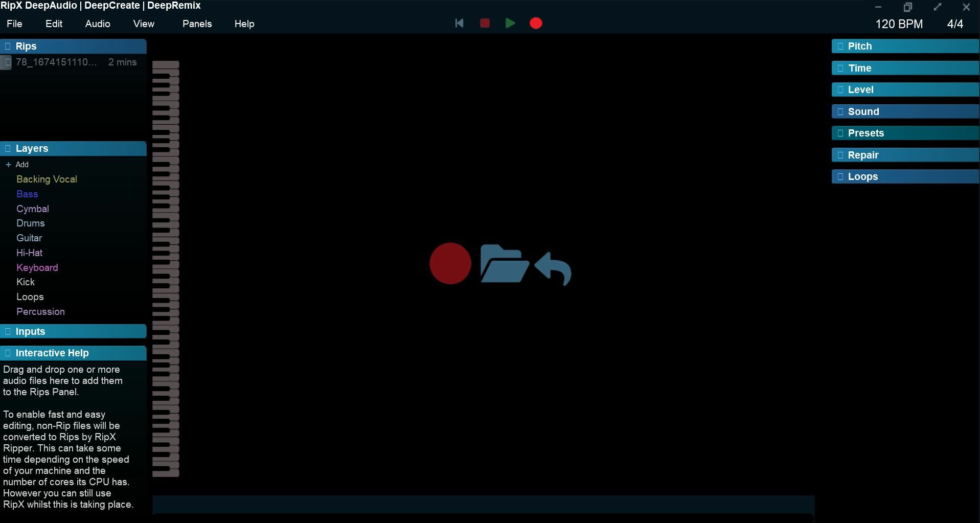This screenshot has width=980, height=523.
Task: Click the stop button in transport bar
Action: [x=485, y=23]
